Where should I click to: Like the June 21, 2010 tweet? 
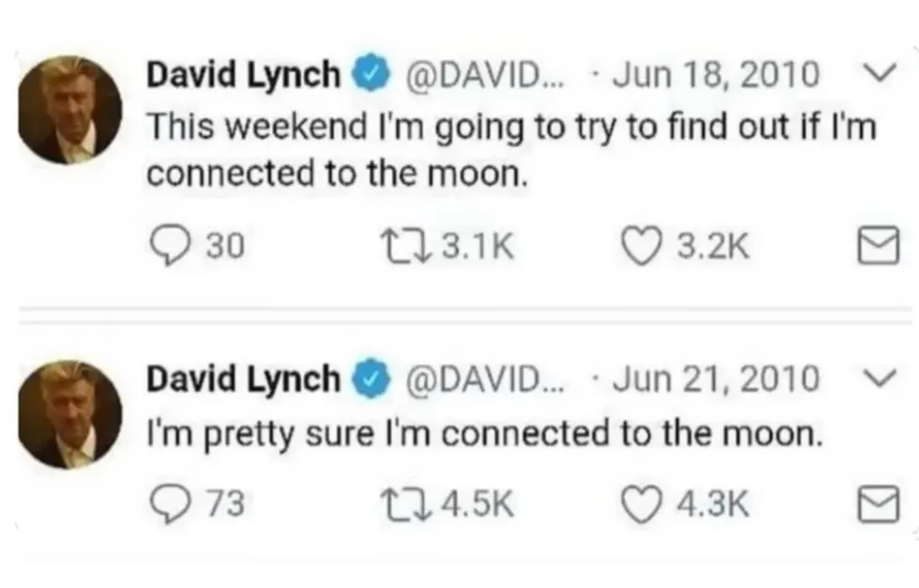point(640,505)
